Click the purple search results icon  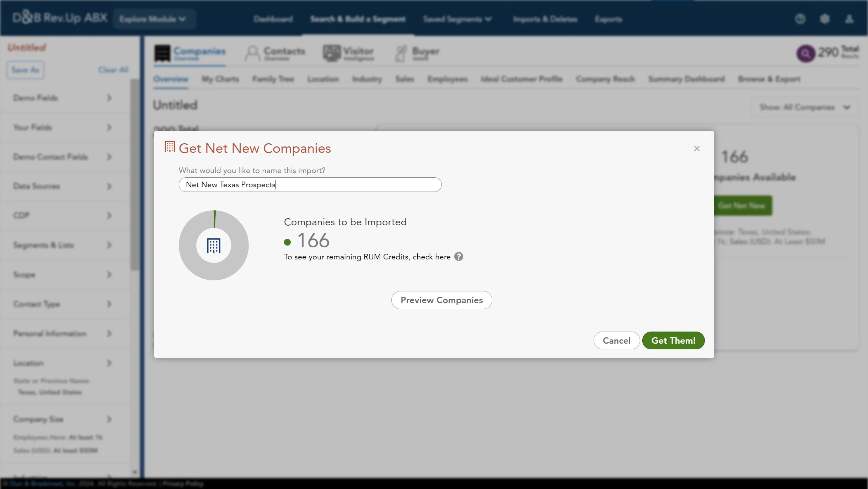tap(805, 53)
